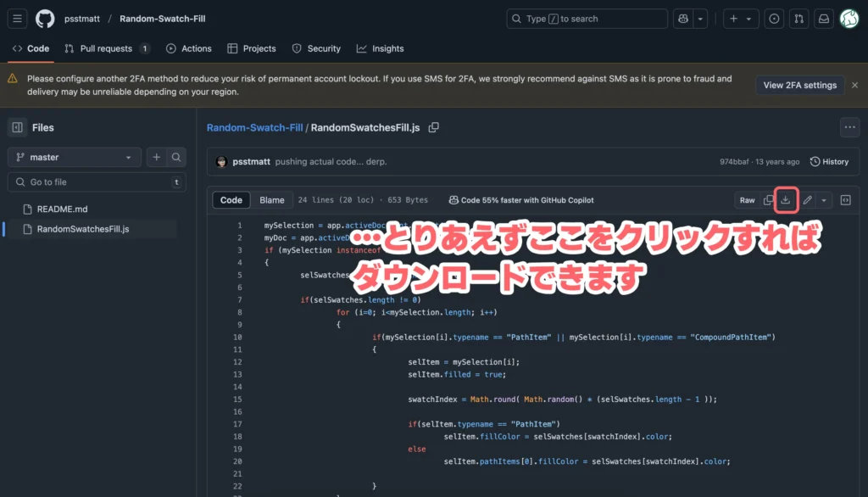The image size is (868, 497).
Task: Expand the edit options dropdown arrow
Action: coord(823,200)
